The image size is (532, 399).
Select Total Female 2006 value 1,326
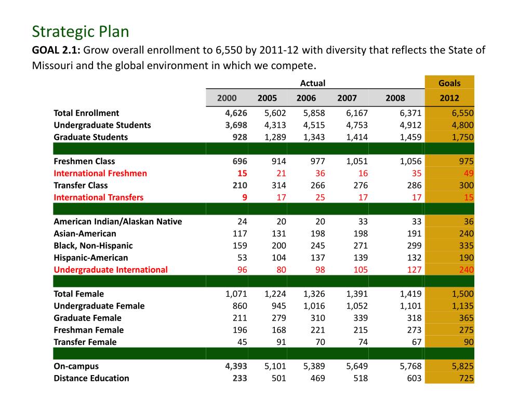[314, 294]
